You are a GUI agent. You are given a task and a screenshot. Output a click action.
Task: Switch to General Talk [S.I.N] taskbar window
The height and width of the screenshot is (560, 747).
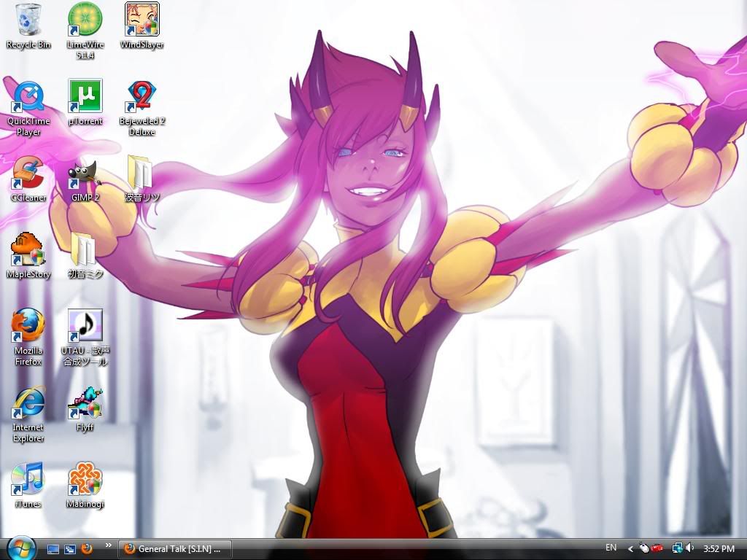pos(174,548)
